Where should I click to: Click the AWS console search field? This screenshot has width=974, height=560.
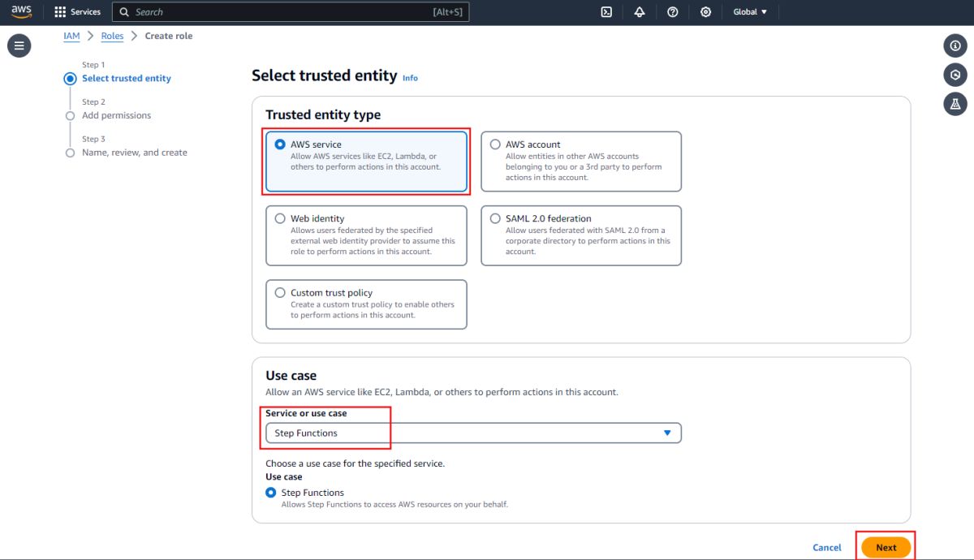pos(291,12)
